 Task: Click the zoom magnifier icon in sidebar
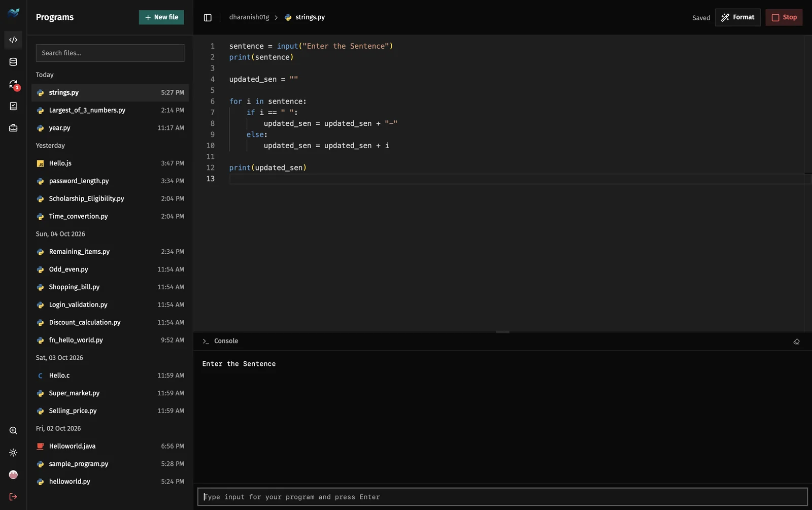point(13,430)
